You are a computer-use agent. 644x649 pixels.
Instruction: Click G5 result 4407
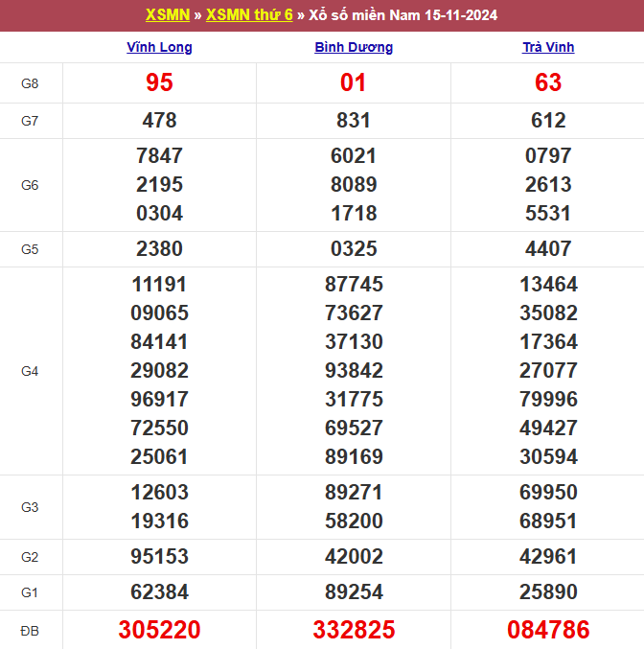click(548, 249)
